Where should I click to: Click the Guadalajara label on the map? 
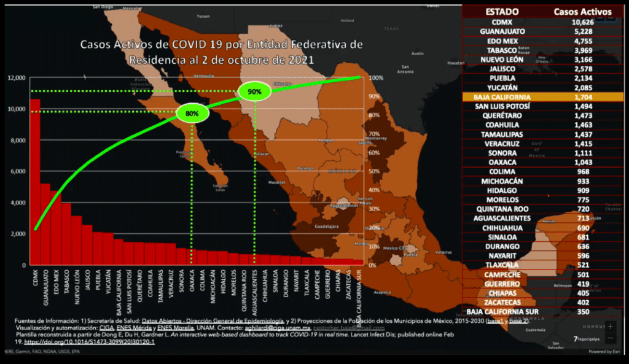click(326, 227)
